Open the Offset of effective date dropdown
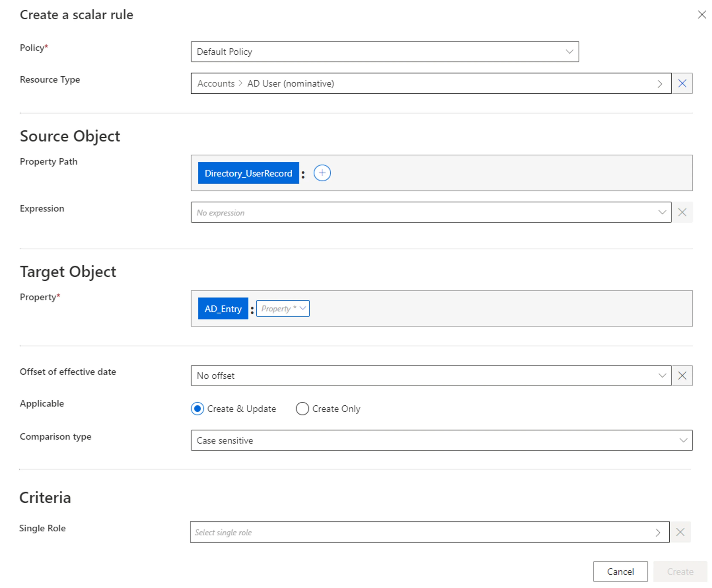Image resolution: width=712 pixels, height=588 pixels. tap(431, 375)
